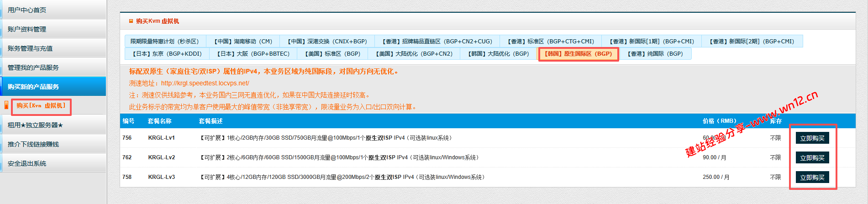Screen dimensions: 868x204
Task: Open the 【美国】大陆优化 (BGP+CN2) tab
Action: pos(415,54)
